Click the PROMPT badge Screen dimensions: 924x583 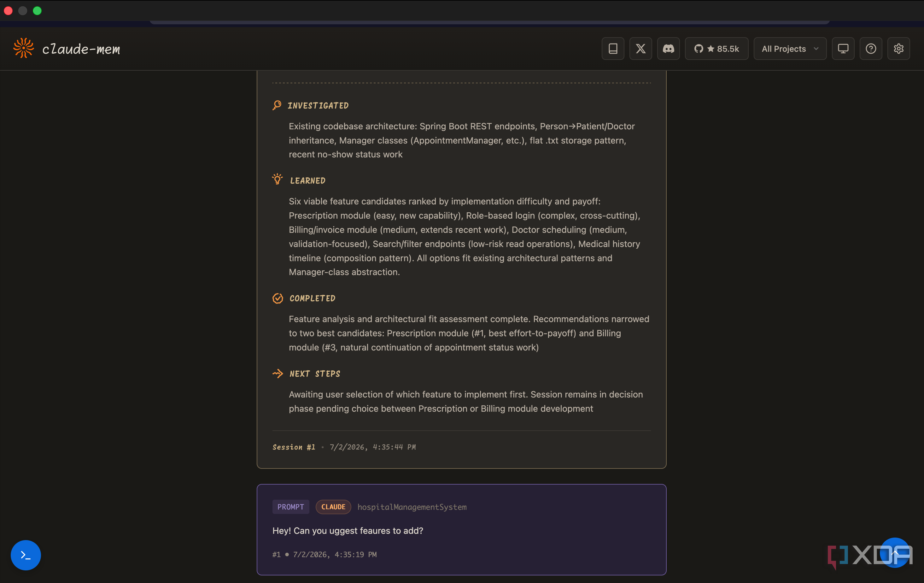290,507
